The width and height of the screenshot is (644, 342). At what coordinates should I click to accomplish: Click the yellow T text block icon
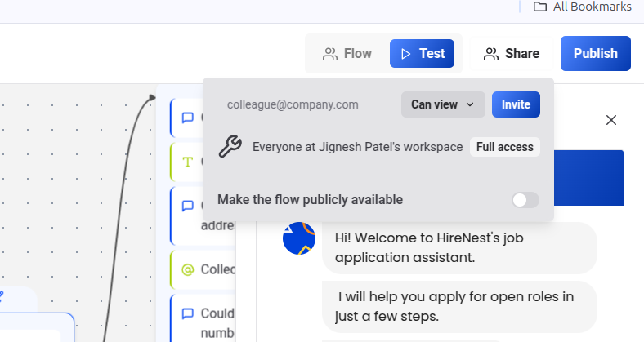[187, 161]
